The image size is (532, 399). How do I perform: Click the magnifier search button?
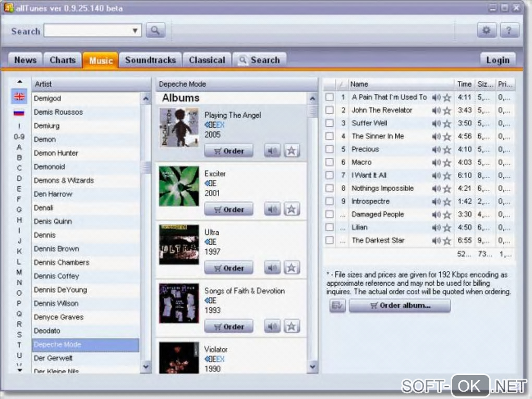pos(155,31)
